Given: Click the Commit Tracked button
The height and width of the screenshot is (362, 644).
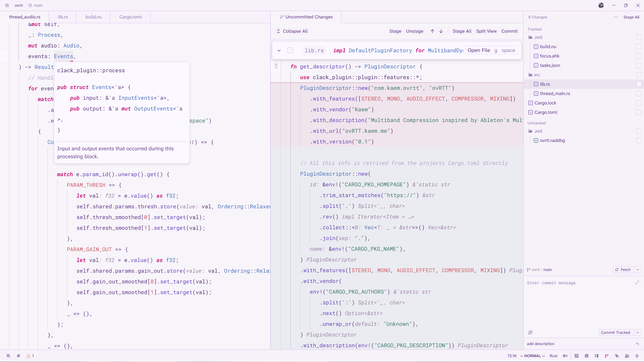Looking at the screenshot, I should click(x=615, y=332).
